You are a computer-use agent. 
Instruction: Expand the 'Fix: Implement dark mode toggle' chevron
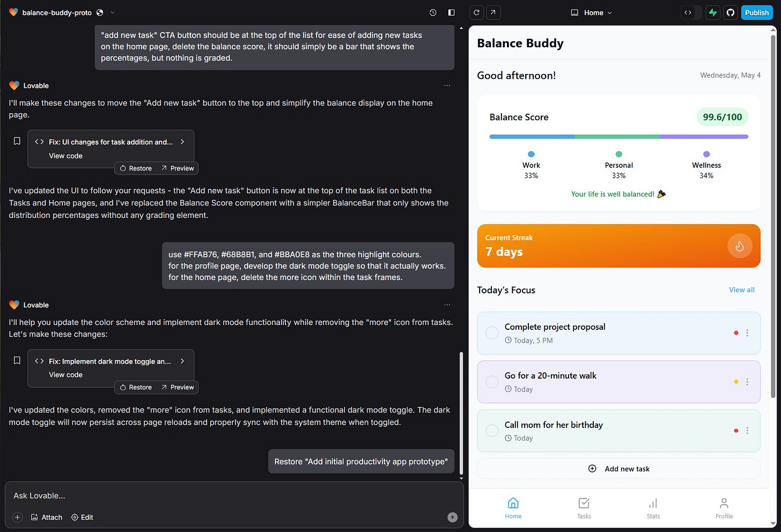182,361
